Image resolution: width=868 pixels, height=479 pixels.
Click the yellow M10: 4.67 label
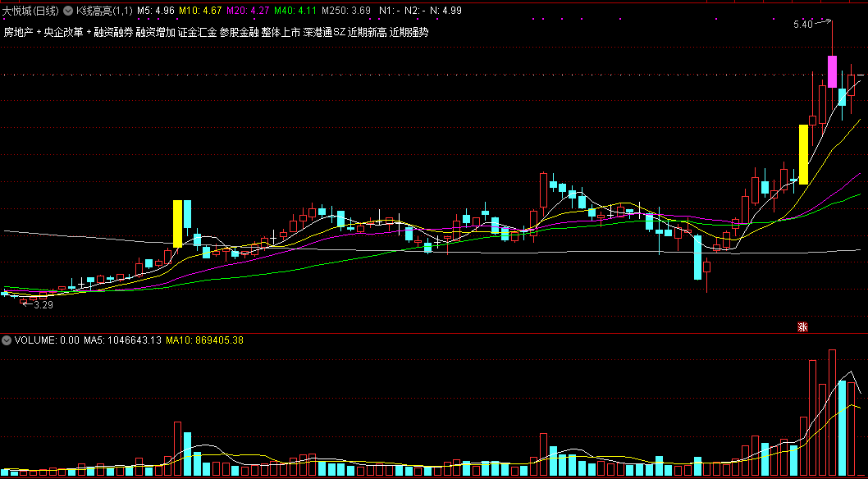pos(200,11)
